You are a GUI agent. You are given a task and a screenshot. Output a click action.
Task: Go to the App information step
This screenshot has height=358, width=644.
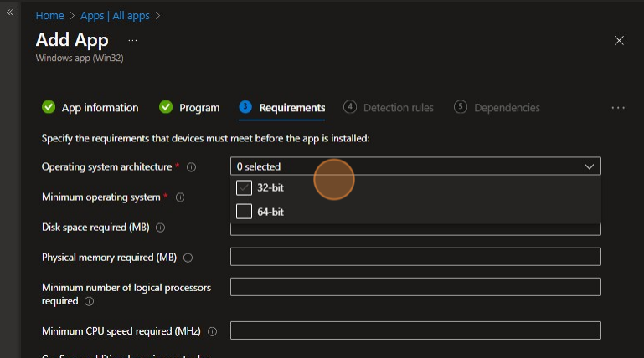[x=90, y=108]
